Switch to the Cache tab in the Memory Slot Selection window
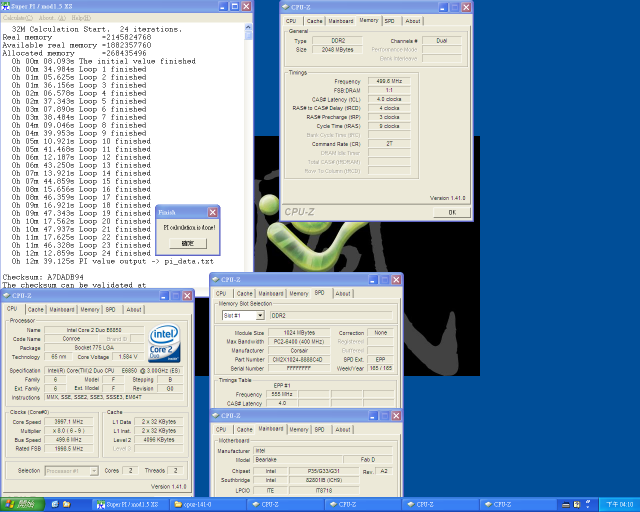640x512 pixels. click(x=244, y=294)
